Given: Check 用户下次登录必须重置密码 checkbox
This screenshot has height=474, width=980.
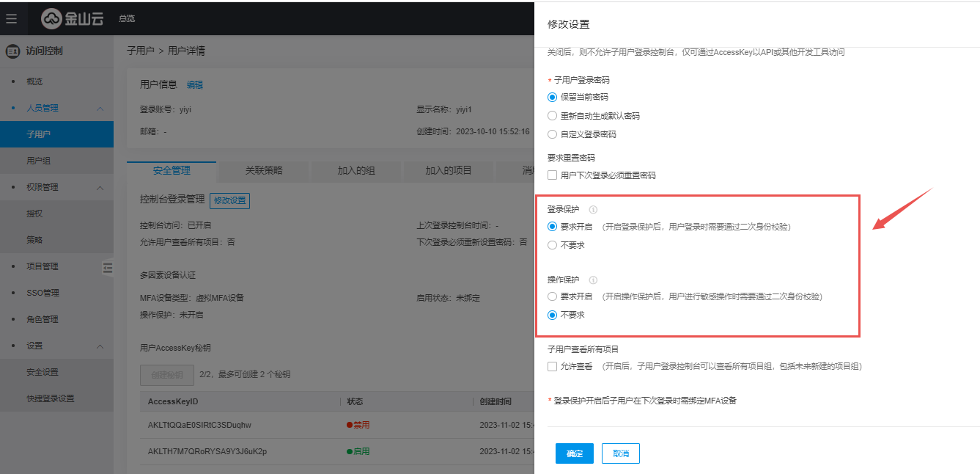Looking at the screenshot, I should click(x=553, y=175).
